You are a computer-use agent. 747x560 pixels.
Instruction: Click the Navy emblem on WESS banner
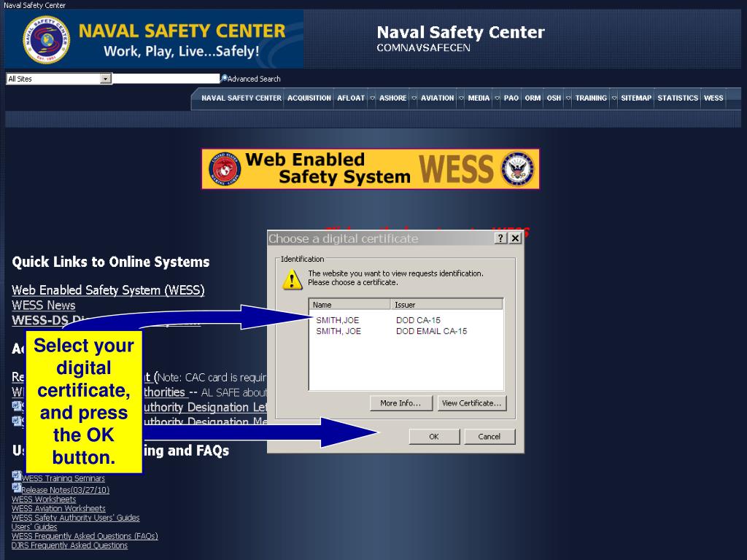coord(517,169)
